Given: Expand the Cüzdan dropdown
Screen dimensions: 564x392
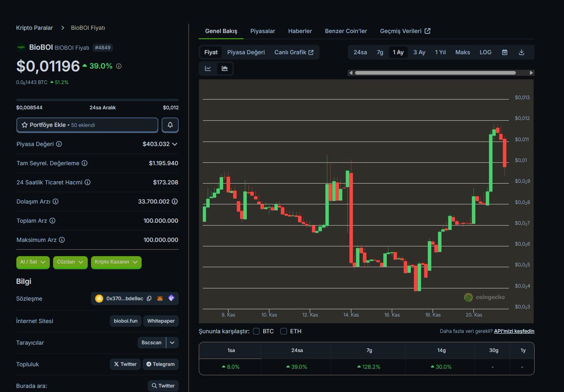Looking at the screenshot, I should tap(70, 262).
